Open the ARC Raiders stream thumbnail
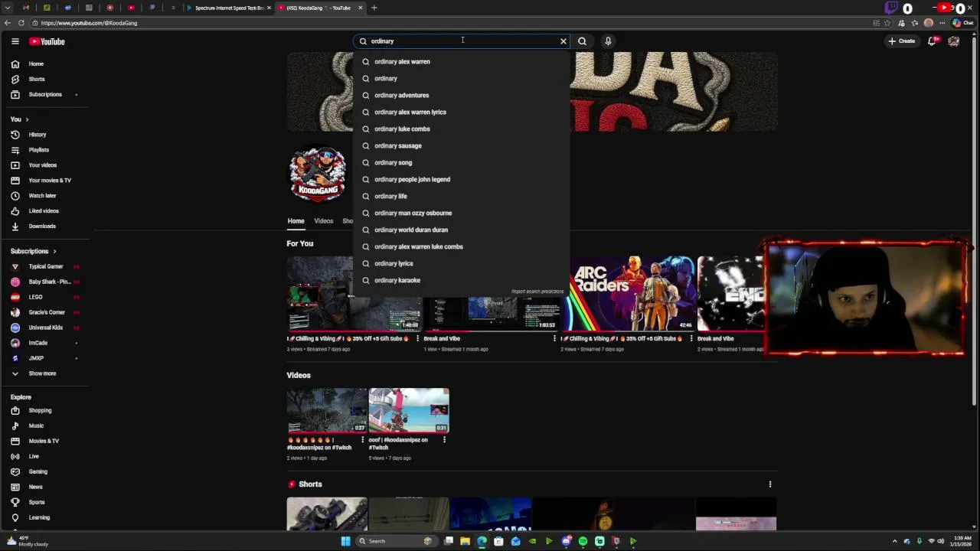The width and height of the screenshot is (980, 551). coord(629,293)
